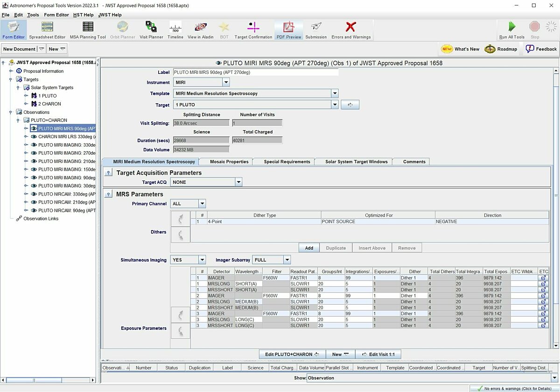Open the JWST Help menu

110,15
